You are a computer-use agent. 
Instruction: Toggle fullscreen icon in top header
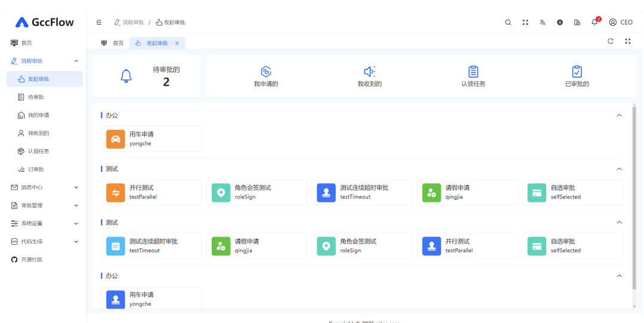pyautogui.click(x=525, y=22)
